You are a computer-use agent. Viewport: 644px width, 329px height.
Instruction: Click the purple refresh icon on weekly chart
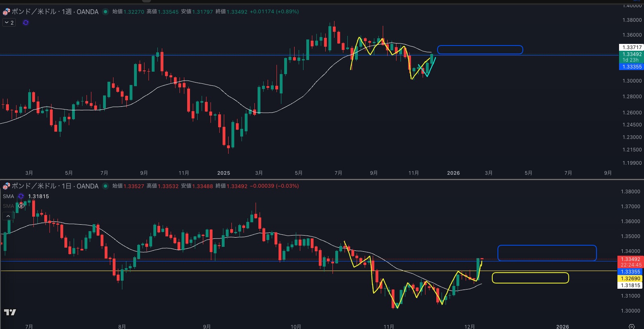[26, 23]
